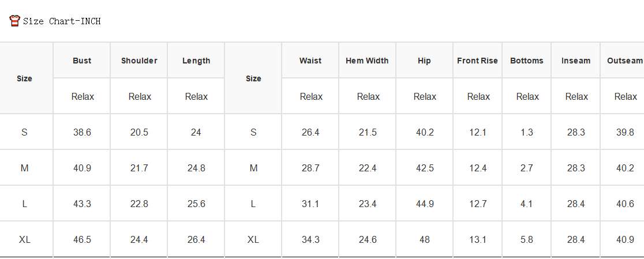Click the Bust value 38.6 for size S

[82, 132]
